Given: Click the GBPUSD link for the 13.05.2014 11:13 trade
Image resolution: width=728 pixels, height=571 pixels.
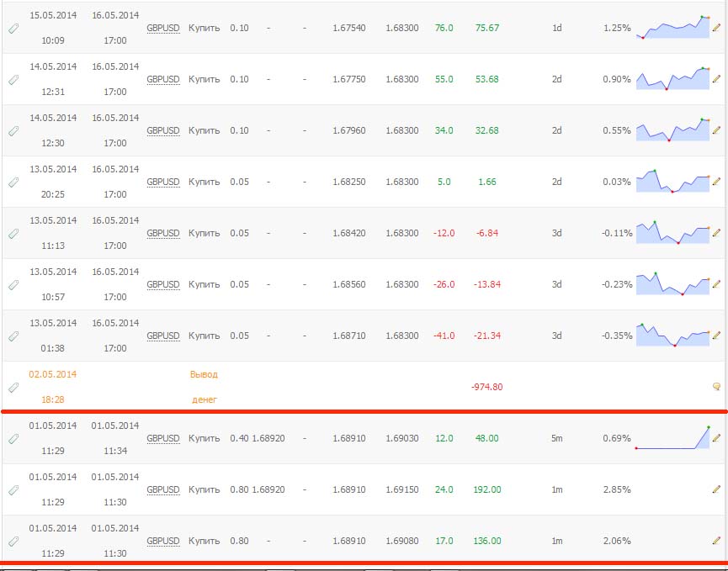Looking at the screenshot, I should [x=163, y=233].
